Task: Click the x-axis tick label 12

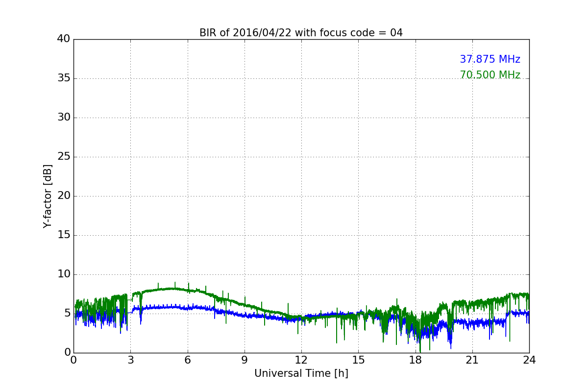Action: (x=301, y=360)
